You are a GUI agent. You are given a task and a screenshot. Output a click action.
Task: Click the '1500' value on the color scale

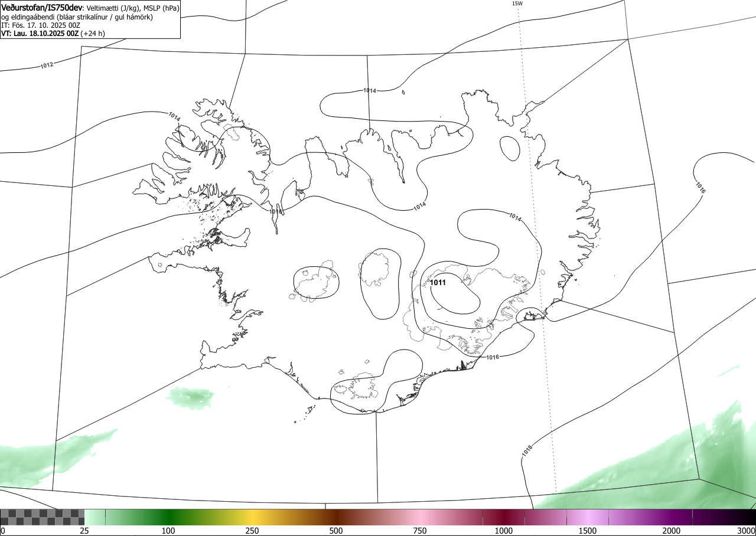[588, 531]
